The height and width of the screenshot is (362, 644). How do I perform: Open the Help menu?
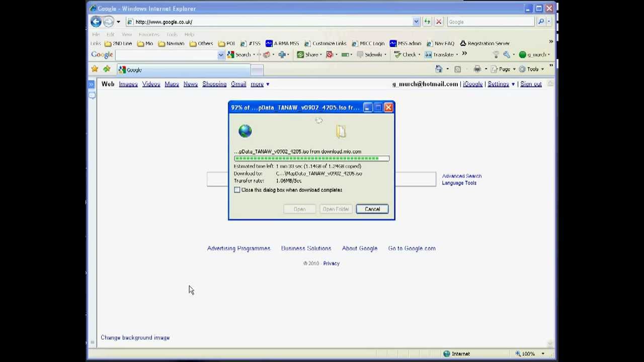point(189,34)
